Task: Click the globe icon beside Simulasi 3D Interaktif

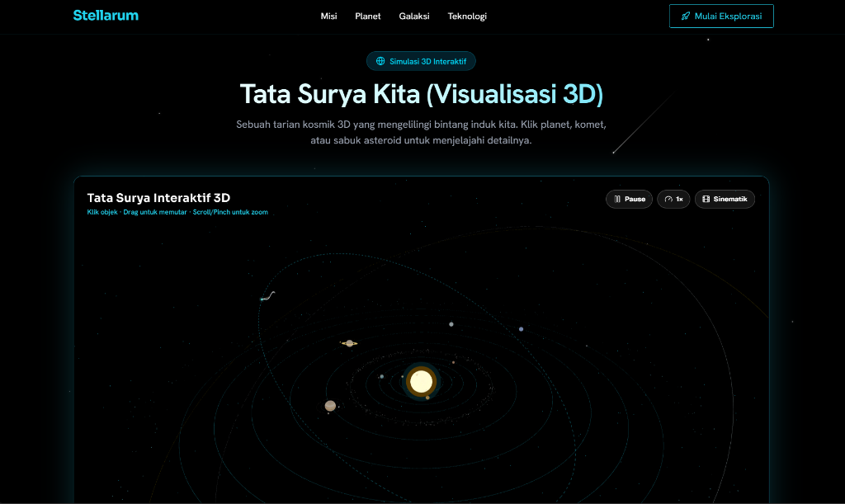Action: click(x=380, y=61)
